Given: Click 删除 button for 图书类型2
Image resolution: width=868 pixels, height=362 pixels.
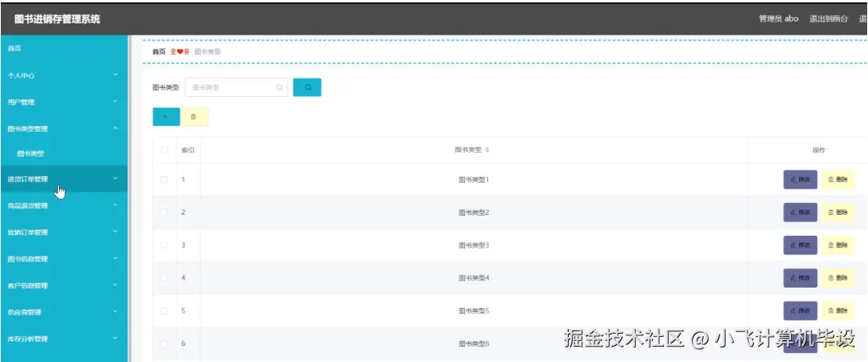Looking at the screenshot, I should [x=837, y=213].
